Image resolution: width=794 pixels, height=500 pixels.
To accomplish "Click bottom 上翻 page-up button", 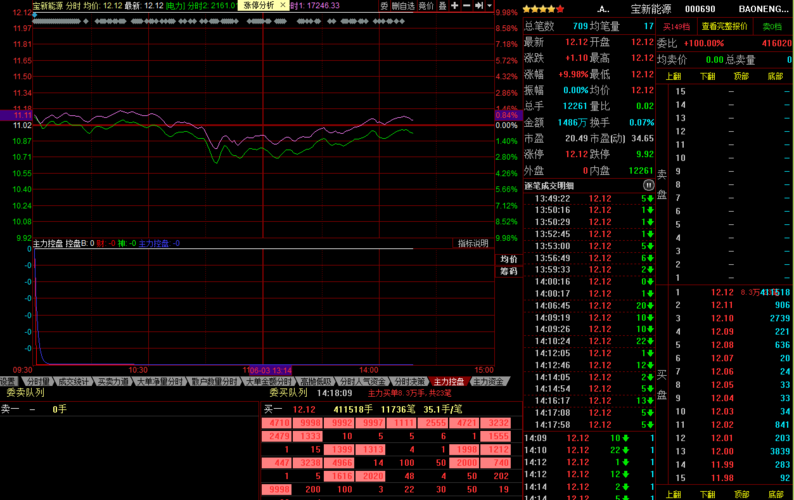I will pos(673,494).
